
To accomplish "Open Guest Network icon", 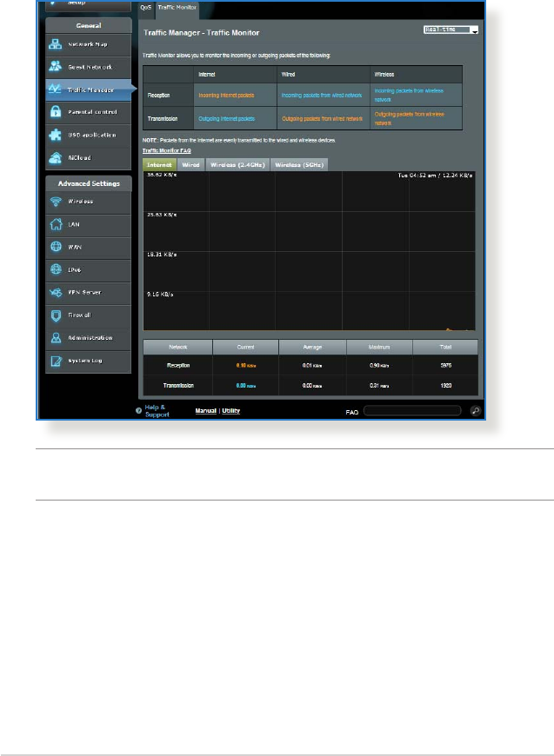I will coord(56,67).
